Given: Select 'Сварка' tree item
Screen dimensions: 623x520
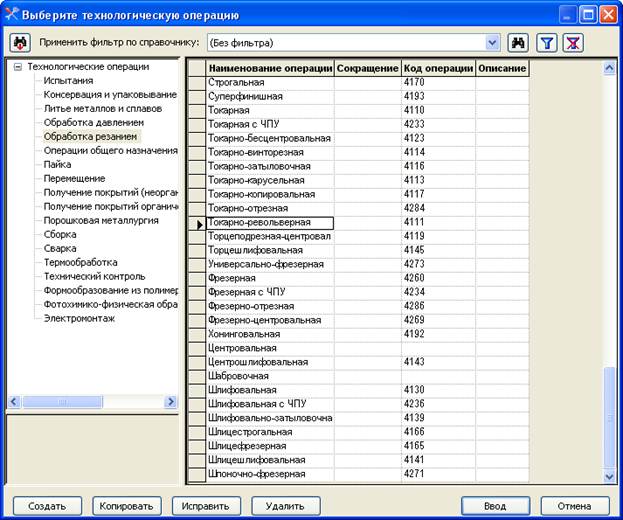Looking at the screenshot, I should coord(60,248).
